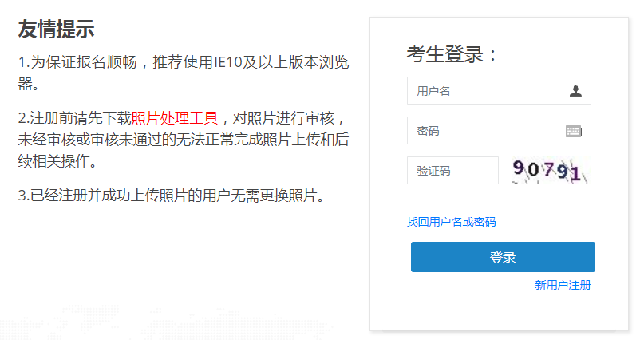Image resolution: width=644 pixels, height=340 pixels.
Task: Click the dotted map decoration at bottom
Action: tap(164, 322)
